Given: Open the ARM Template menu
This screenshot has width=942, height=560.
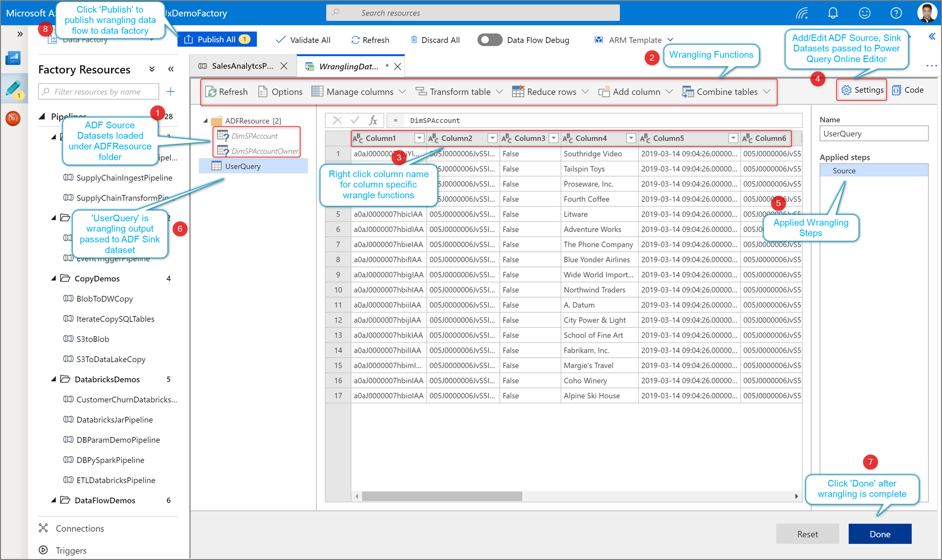Looking at the screenshot, I should click(633, 40).
